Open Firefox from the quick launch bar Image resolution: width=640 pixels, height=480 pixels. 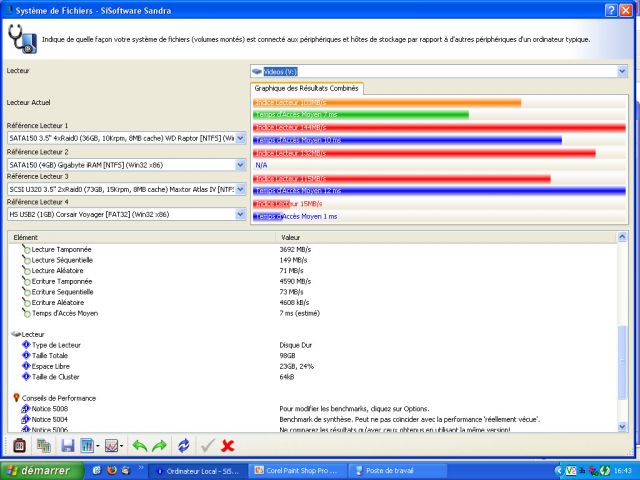(111, 471)
